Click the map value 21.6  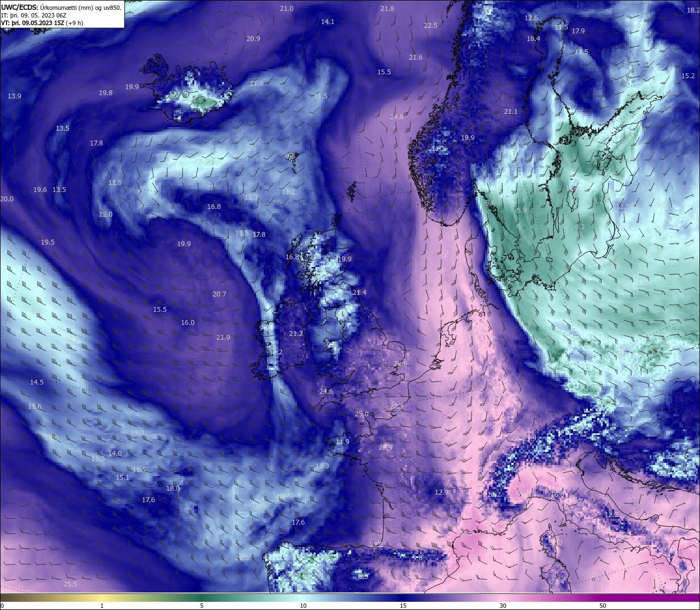click(416, 57)
